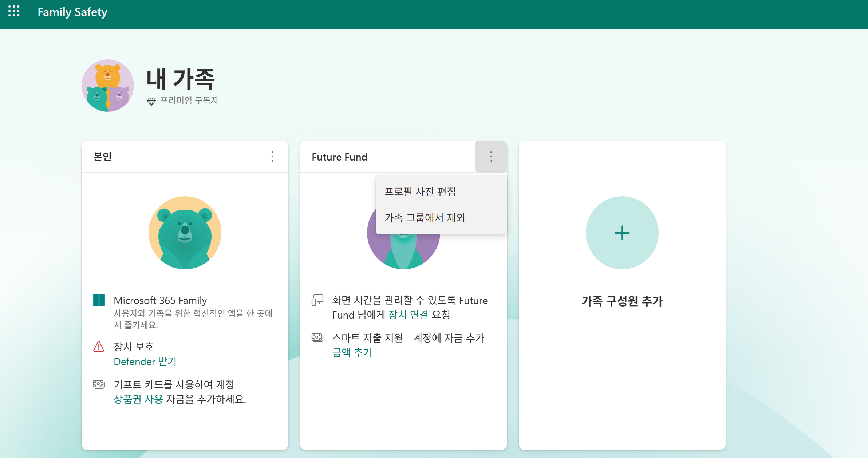The width and height of the screenshot is (868, 458).
Task: Click the screen time devices icon
Action: (x=317, y=300)
